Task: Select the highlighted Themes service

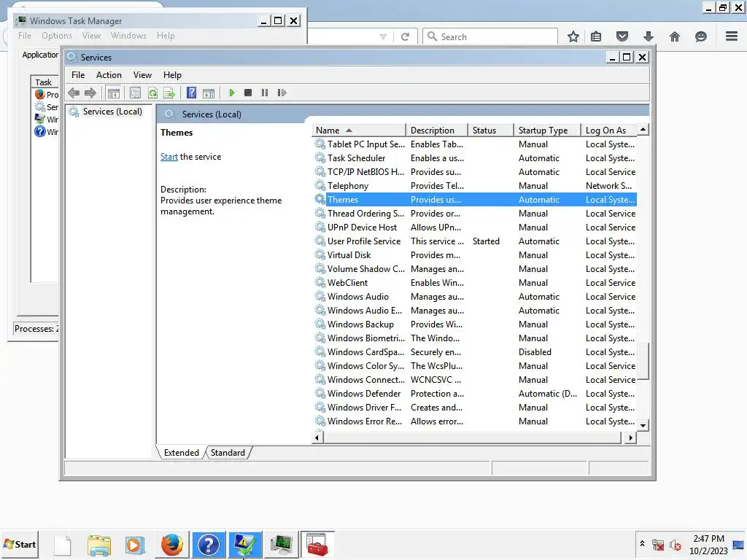Action: click(x=475, y=200)
